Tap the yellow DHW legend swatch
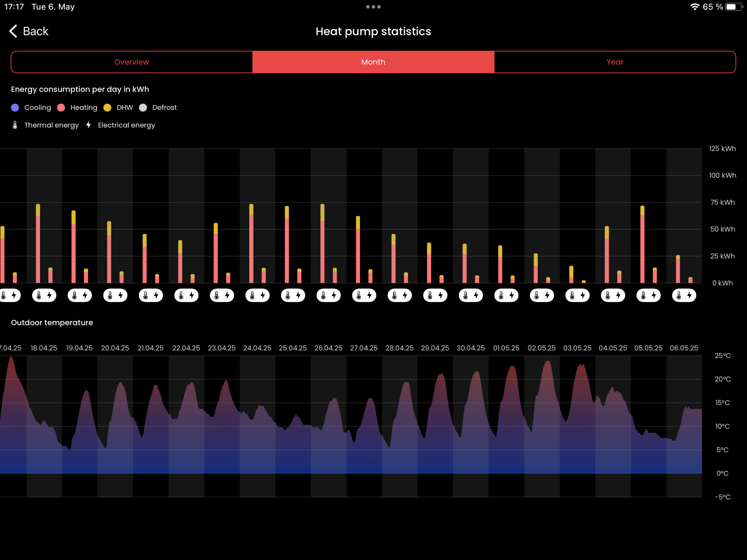The image size is (747, 560). [x=107, y=107]
